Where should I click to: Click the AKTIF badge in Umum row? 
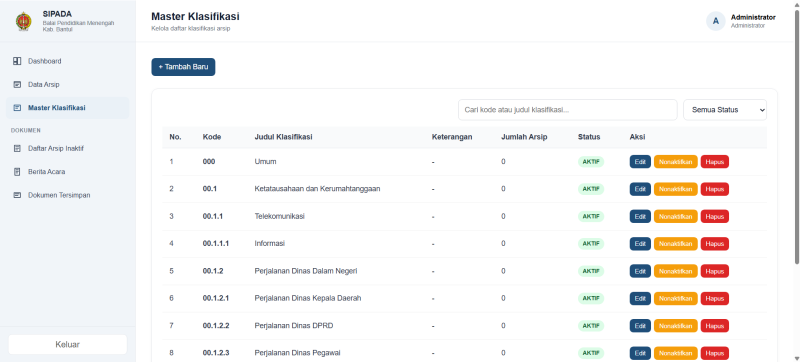pos(591,162)
